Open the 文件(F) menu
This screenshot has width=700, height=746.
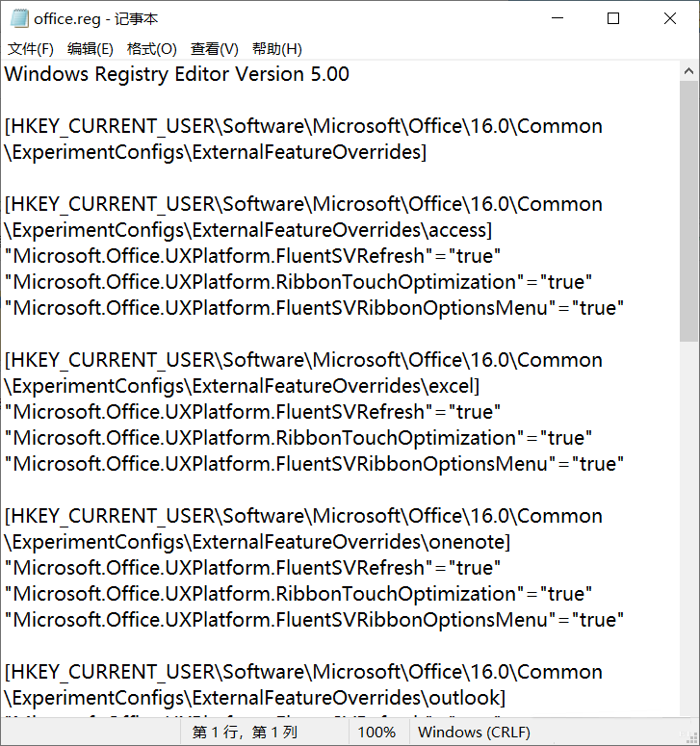(31, 48)
